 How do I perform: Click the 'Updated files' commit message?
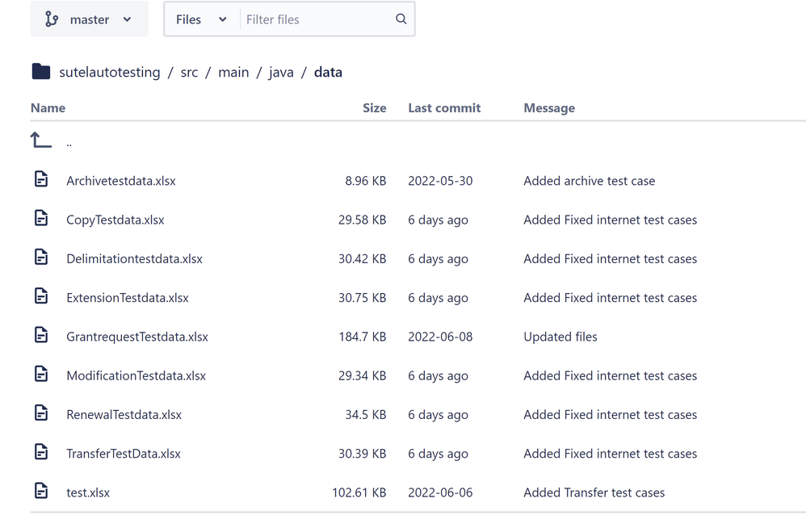click(560, 337)
